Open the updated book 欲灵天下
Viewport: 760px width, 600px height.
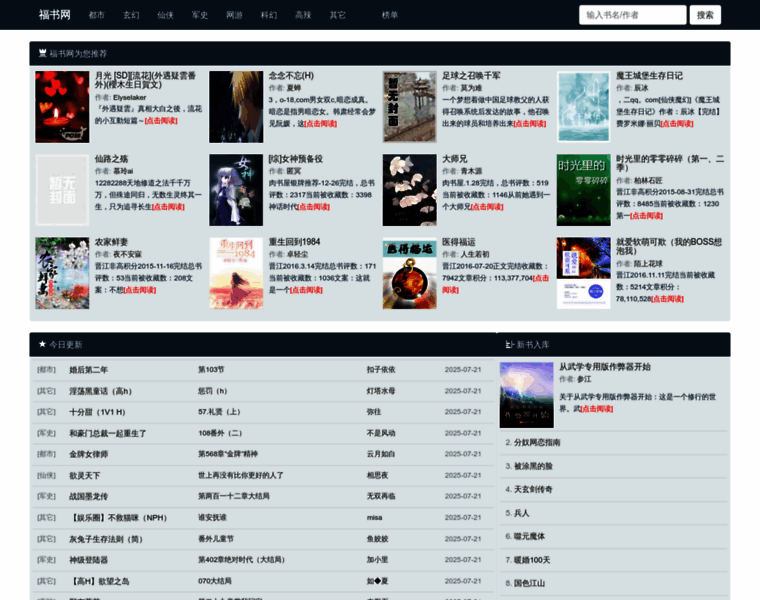tap(85, 475)
